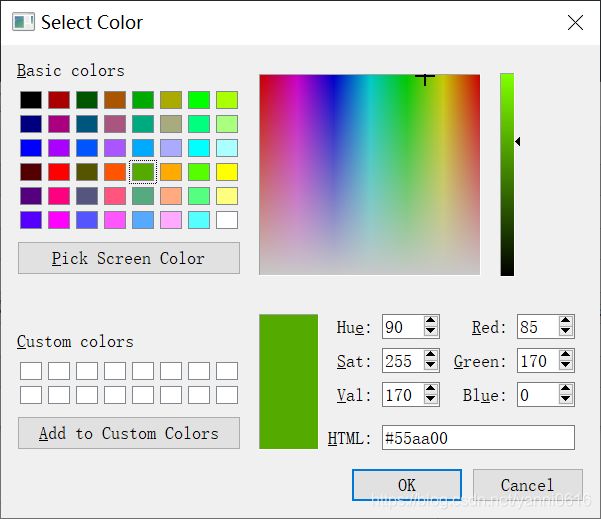
Task: Cancel the color selection dialog
Action: click(528, 485)
